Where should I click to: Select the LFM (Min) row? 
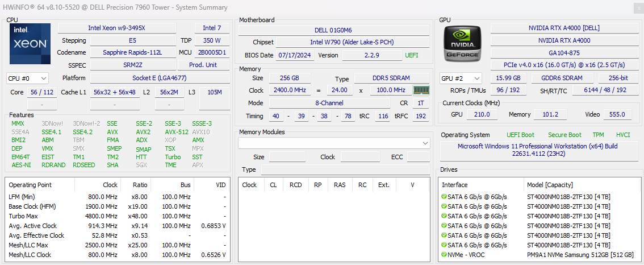pyautogui.click(x=117, y=197)
